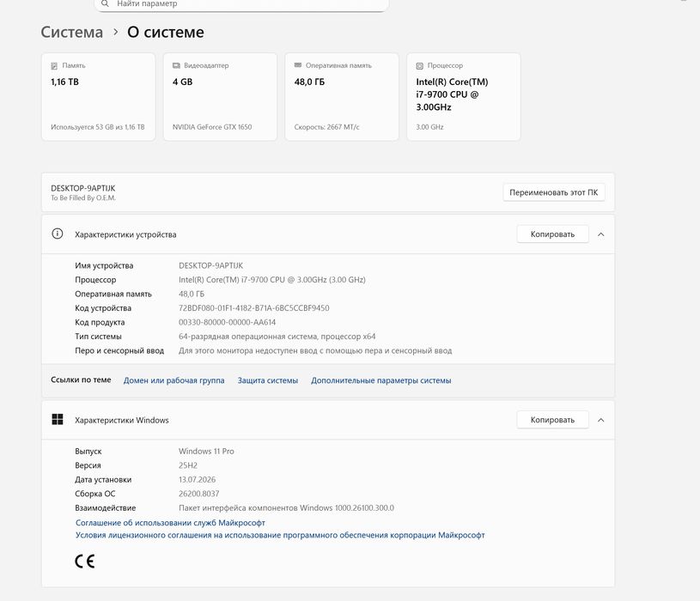
Task: Click the О системе breadcrumb title
Action: click(x=166, y=32)
